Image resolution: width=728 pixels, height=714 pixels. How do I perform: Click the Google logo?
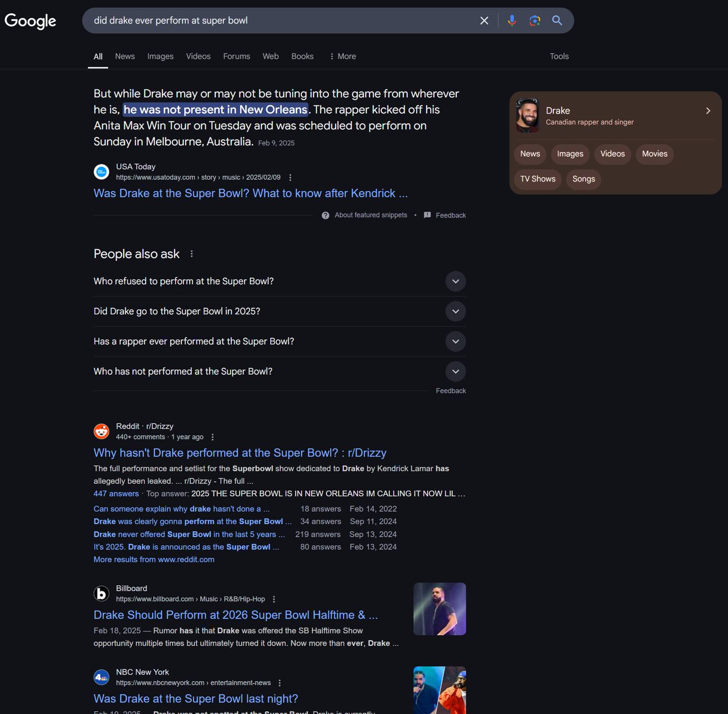point(30,21)
